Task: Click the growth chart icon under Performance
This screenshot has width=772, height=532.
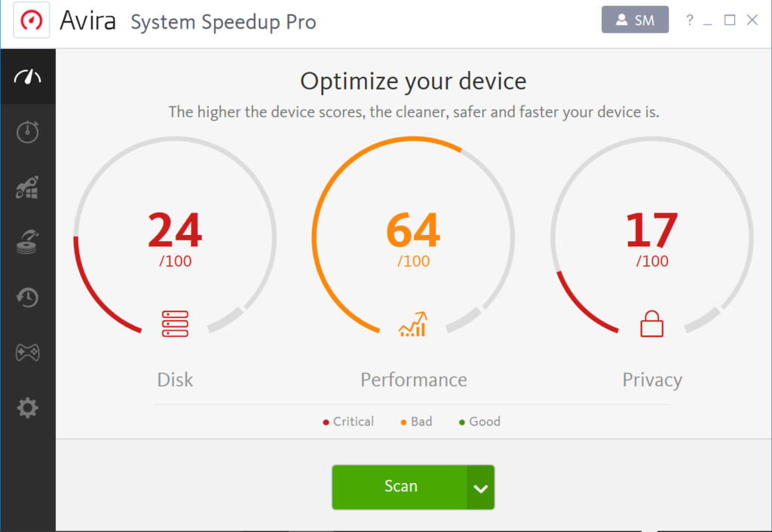Action: [x=413, y=324]
